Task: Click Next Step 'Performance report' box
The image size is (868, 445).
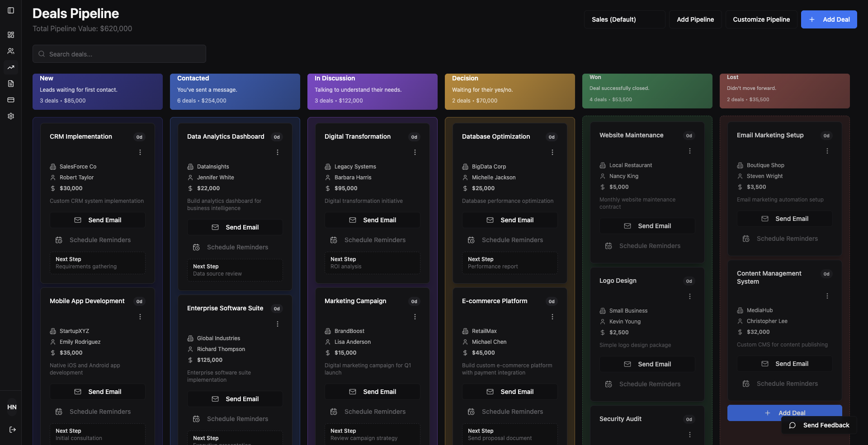Action: point(510,263)
